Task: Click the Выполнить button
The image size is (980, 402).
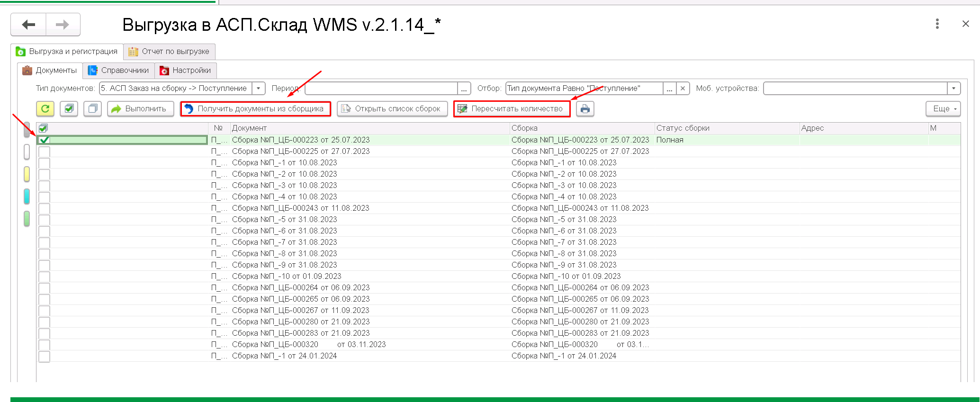Action: click(x=140, y=109)
